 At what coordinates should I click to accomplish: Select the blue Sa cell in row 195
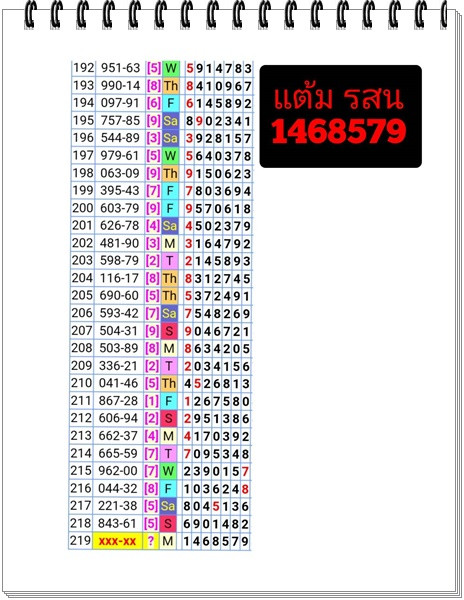(x=170, y=121)
